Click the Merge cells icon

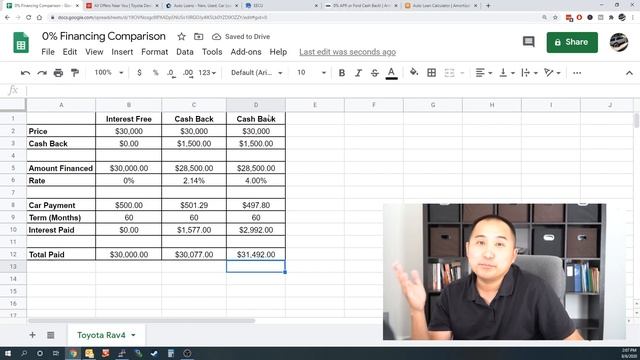coord(449,73)
